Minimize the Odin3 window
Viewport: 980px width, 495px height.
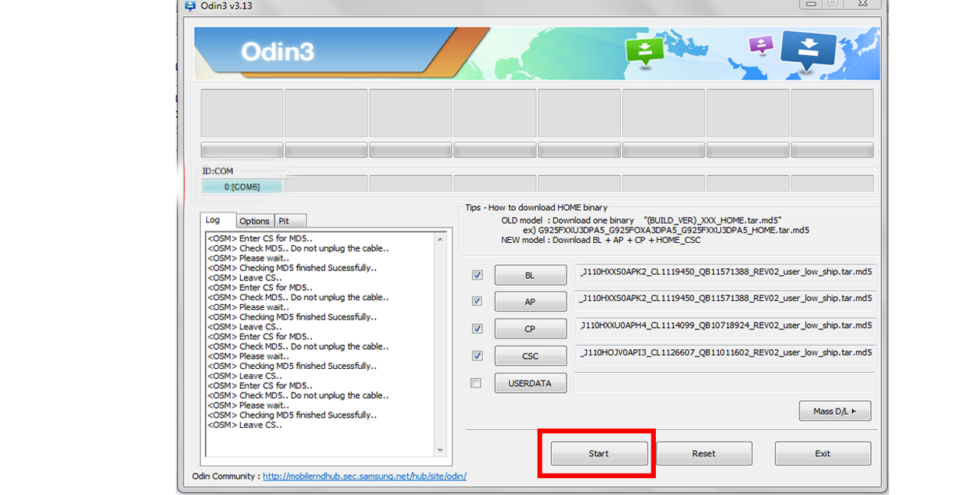(x=810, y=3)
